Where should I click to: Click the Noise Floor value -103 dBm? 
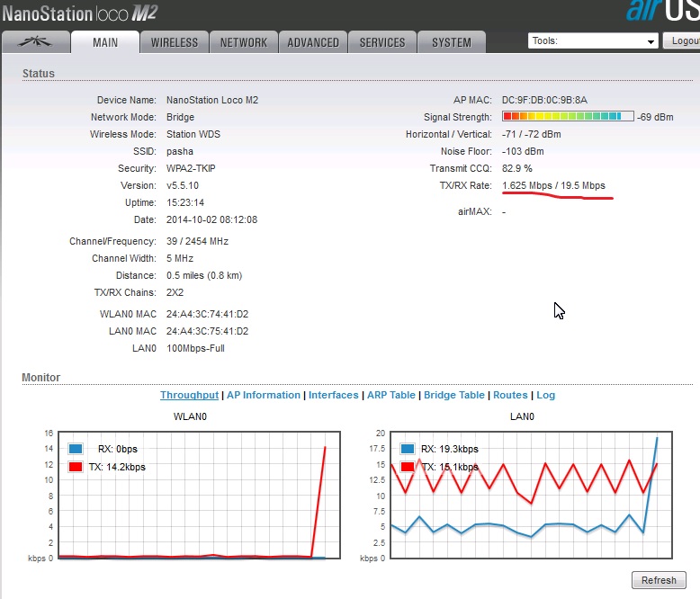(523, 151)
